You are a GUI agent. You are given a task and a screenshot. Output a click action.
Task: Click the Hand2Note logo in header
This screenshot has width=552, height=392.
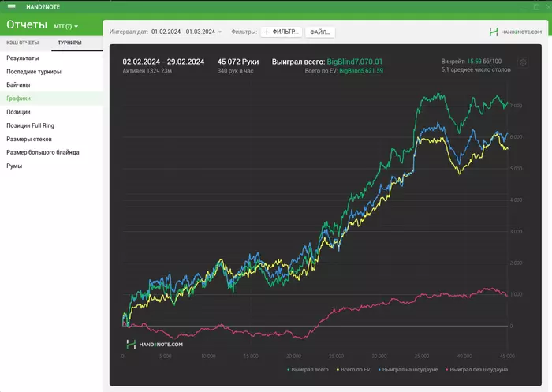click(x=494, y=32)
